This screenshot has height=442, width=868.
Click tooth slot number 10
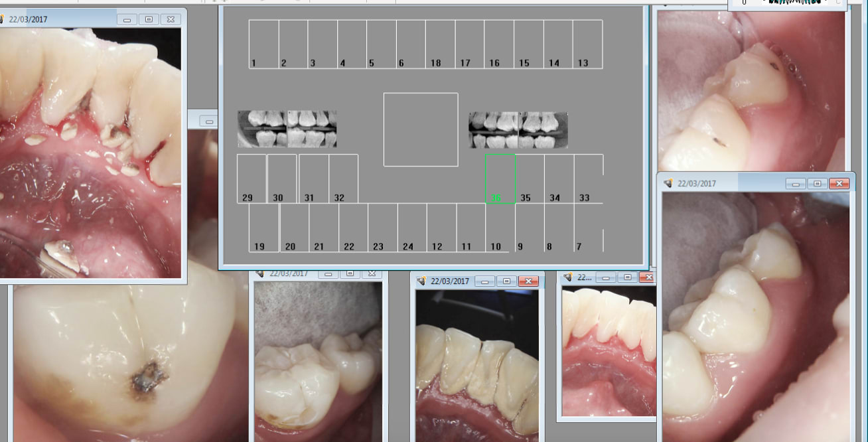tap(500, 228)
